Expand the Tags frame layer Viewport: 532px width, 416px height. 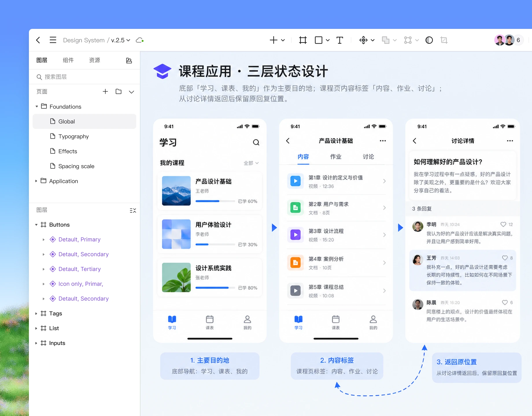[36, 313]
